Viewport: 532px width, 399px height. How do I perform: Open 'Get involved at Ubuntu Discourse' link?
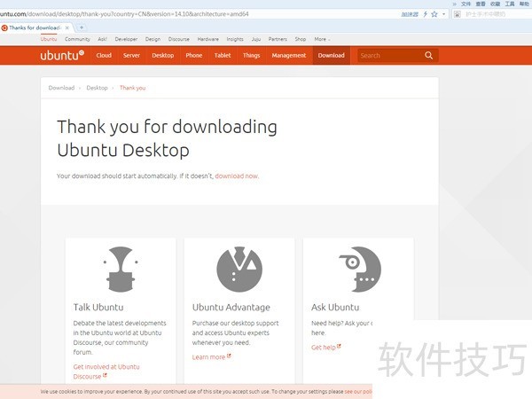tap(106, 372)
